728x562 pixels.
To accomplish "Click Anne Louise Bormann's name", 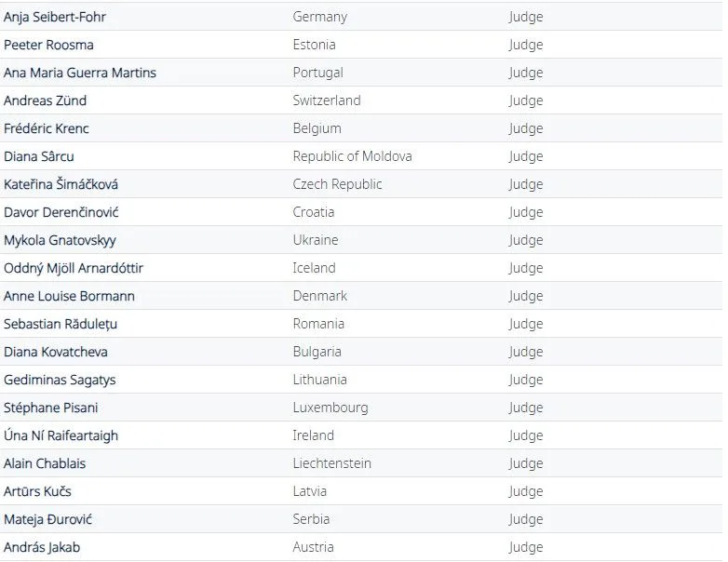I will pos(69,296).
